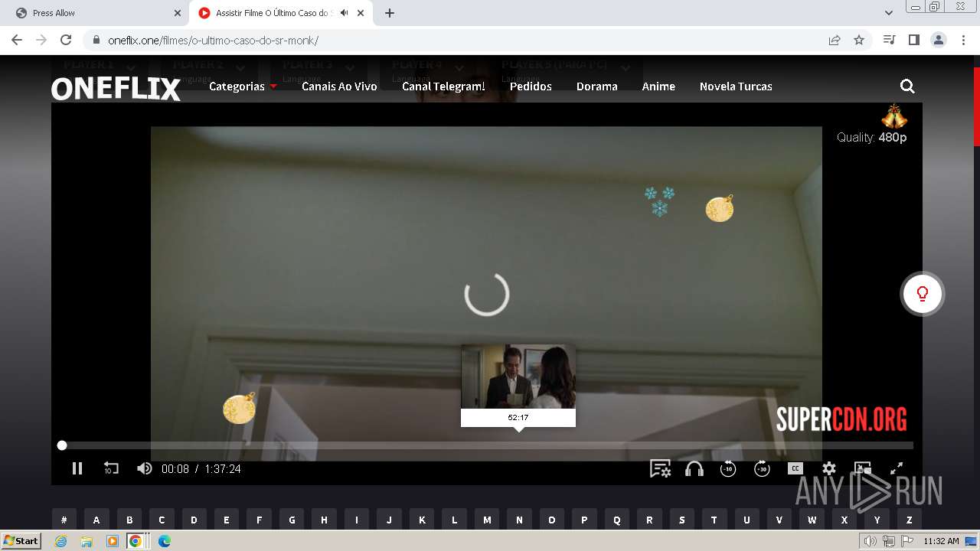Filter titles by letter S
Viewport: 980px width, 551px height.
click(x=682, y=520)
